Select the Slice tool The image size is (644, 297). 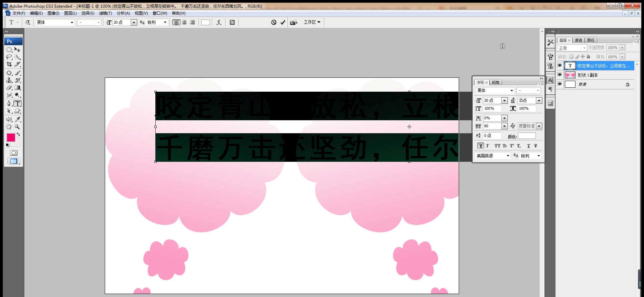17,64
